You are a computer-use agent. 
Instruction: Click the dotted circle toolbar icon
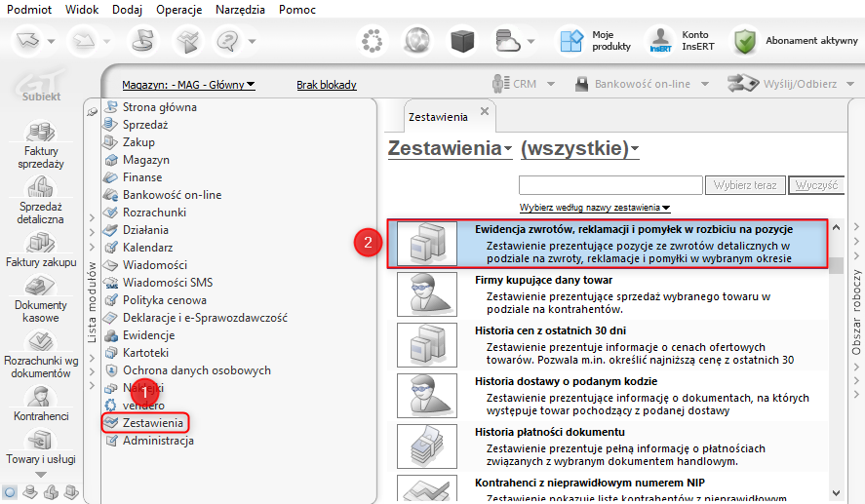point(373,41)
